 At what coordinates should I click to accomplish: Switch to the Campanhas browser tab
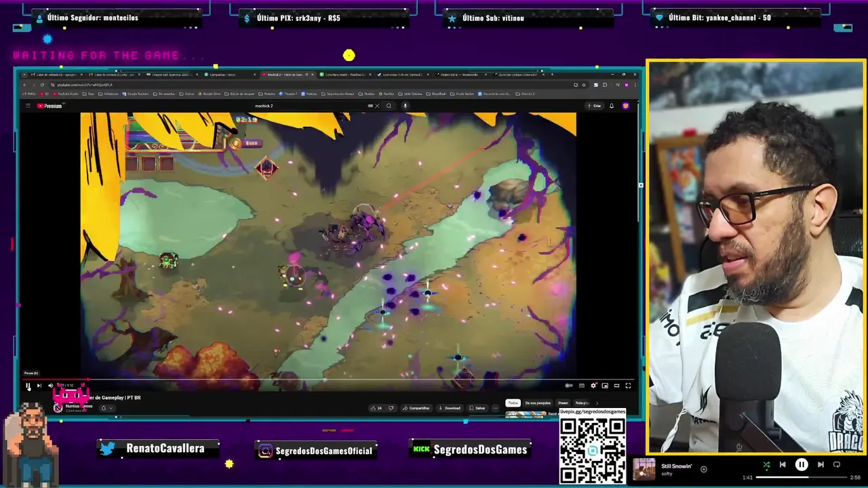[229, 75]
